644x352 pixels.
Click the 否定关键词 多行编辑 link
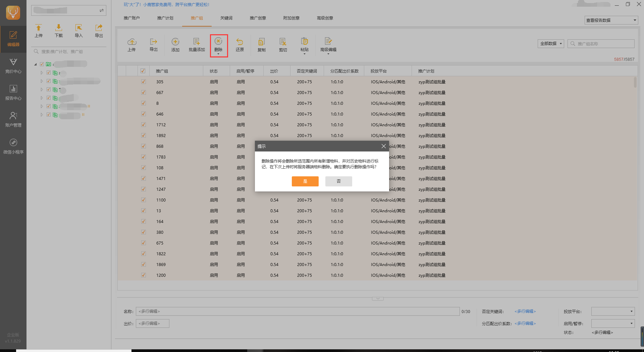click(x=525, y=311)
